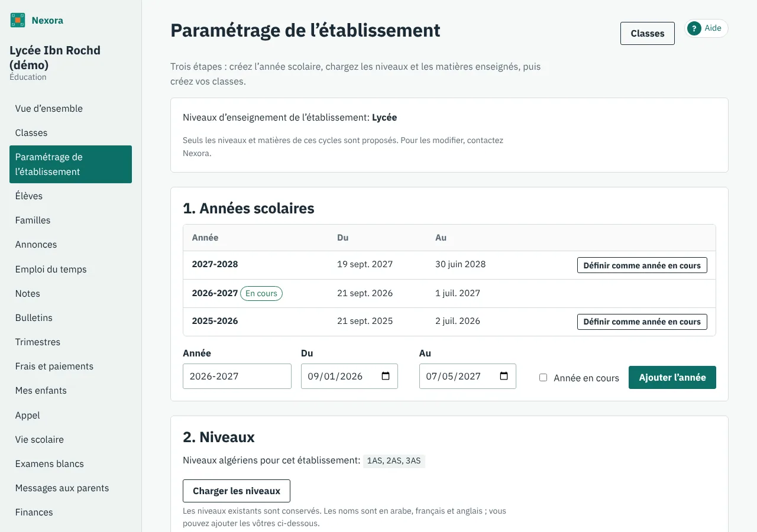
Task: Set 2027-2028 as année en cours
Action: [x=642, y=265]
